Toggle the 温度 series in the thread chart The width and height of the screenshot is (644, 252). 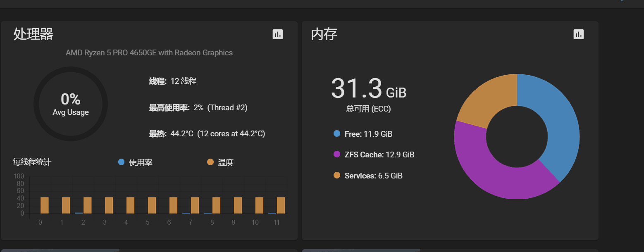coord(223,162)
